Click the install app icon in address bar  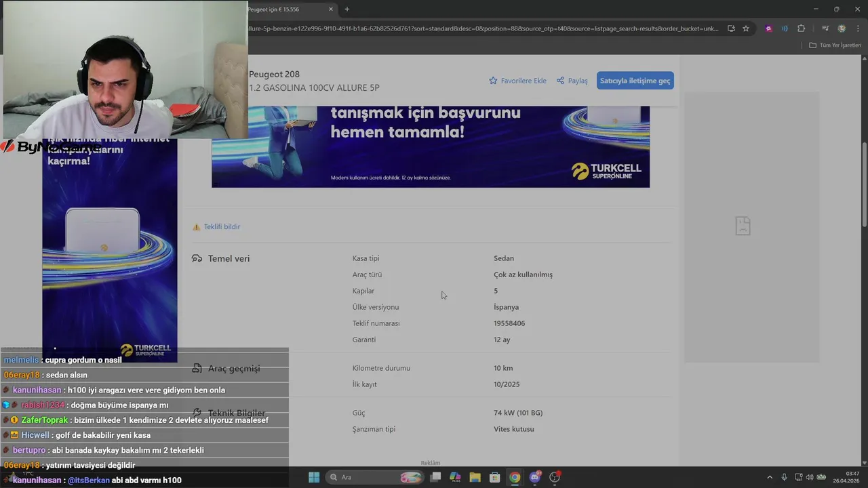(731, 28)
